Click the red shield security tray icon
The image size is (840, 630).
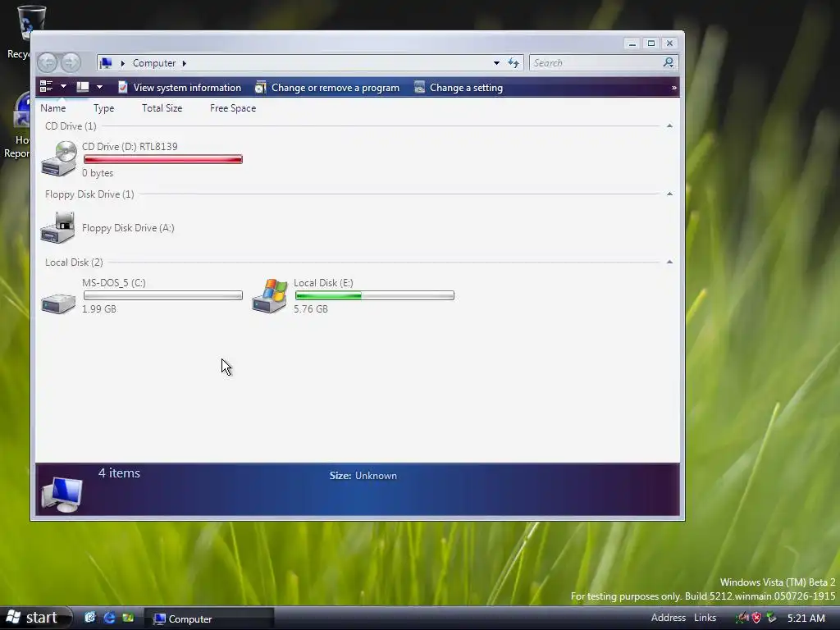(756, 619)
